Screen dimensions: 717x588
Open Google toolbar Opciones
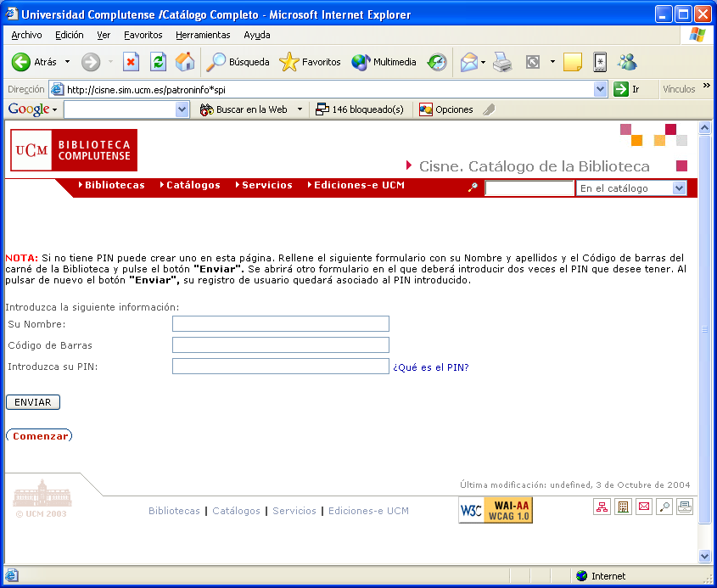pyautogui.click(x=445, y=109)
